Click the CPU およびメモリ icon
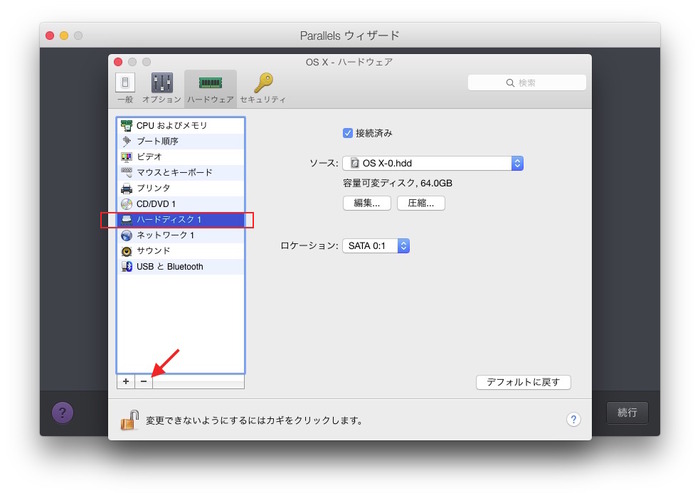 tap(127, 125)
